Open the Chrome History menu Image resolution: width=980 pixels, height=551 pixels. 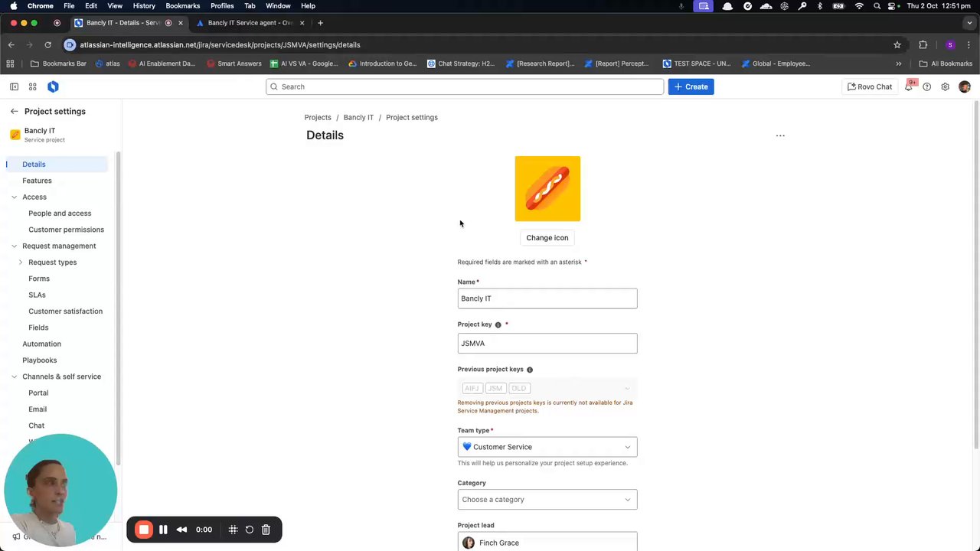click(144, 6)
